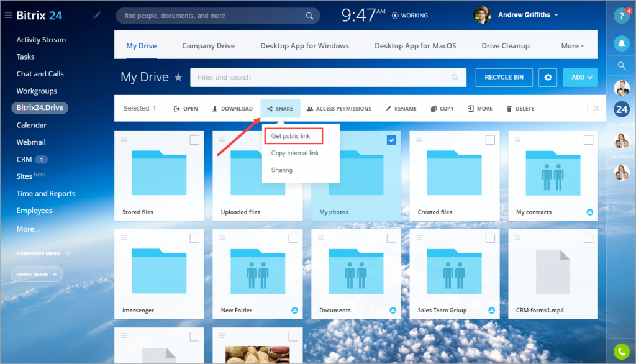This screenshot has width=636, height=364.
Task: Open the selected item via OPEN action
Action: tap(186, 109)
